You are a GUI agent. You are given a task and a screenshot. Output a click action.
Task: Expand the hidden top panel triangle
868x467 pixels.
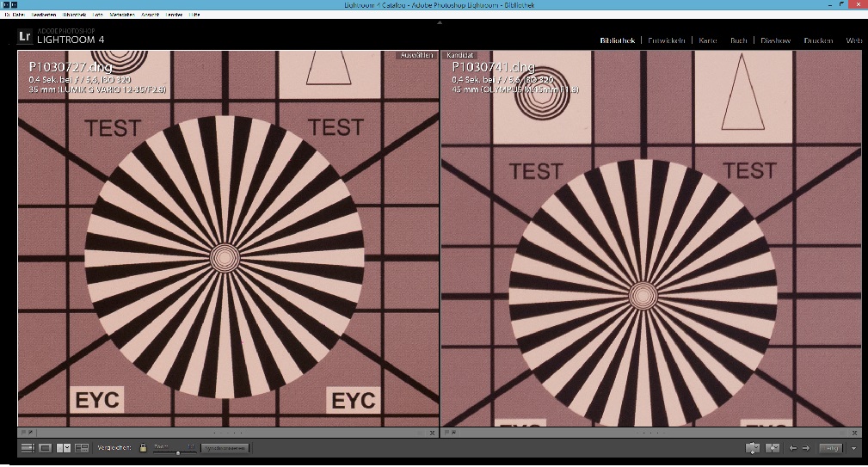click(440, 22)
